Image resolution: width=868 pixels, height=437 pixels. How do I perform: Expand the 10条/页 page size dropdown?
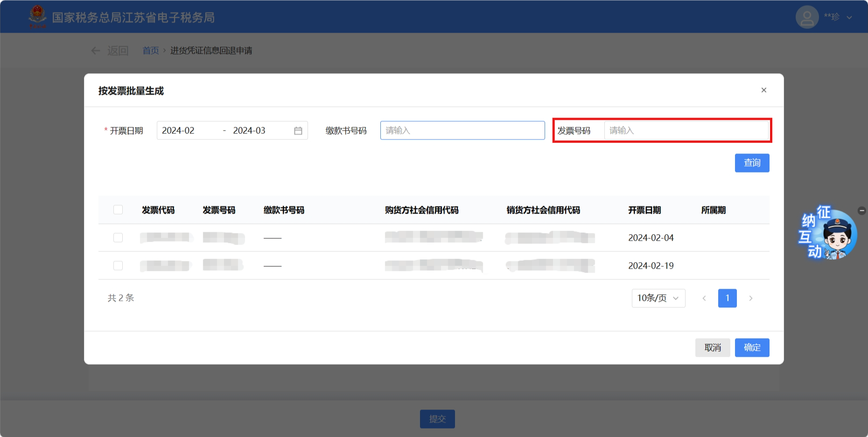658,298
